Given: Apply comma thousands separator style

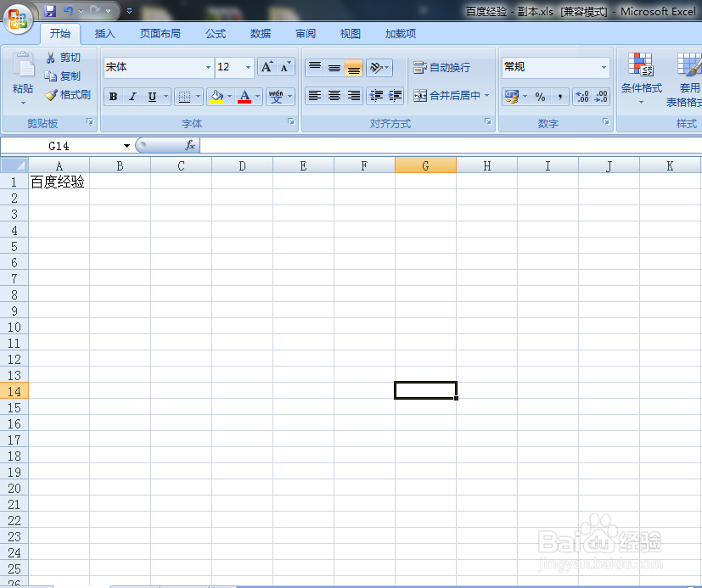Looking at the screenshot, I should (x=559, y=96).
